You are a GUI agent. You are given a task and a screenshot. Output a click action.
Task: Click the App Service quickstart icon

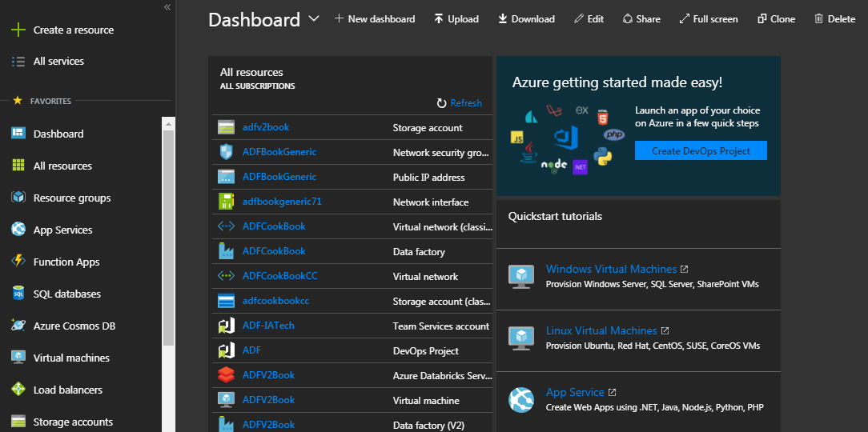tap(521, 400)
